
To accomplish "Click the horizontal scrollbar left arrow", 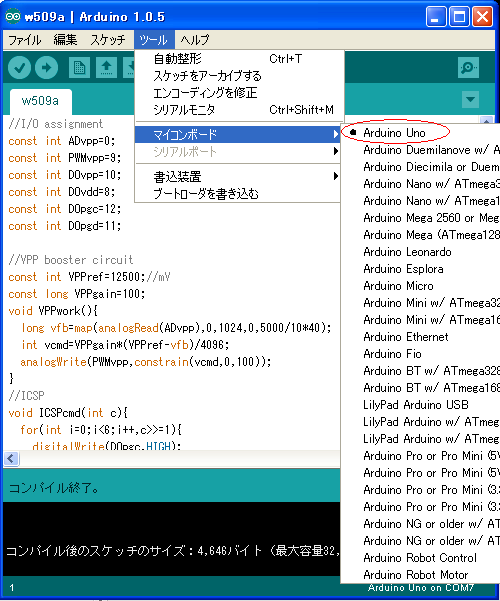I will pyautogui.click(x=11, y=458).
